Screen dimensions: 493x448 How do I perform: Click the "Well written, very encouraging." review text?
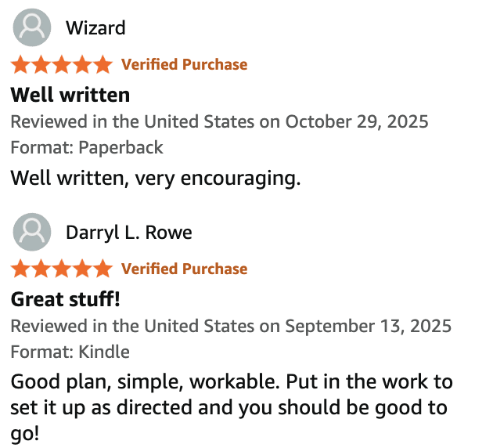156,178
